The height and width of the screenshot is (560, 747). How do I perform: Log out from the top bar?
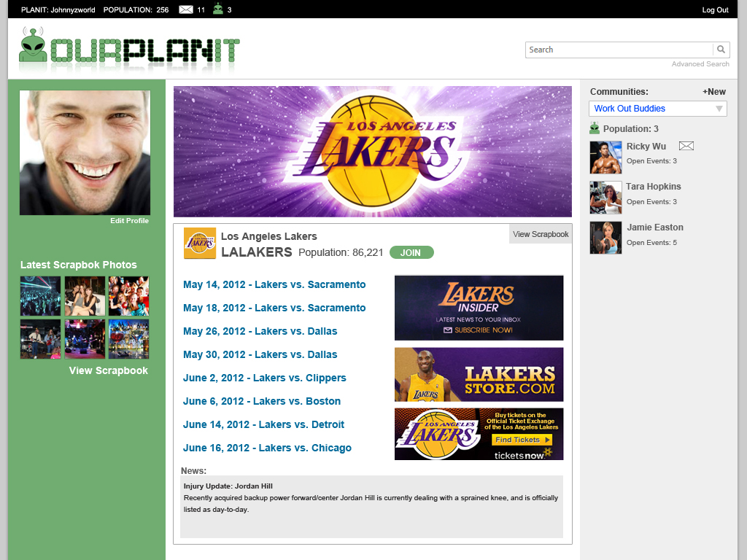pos(715,9)
